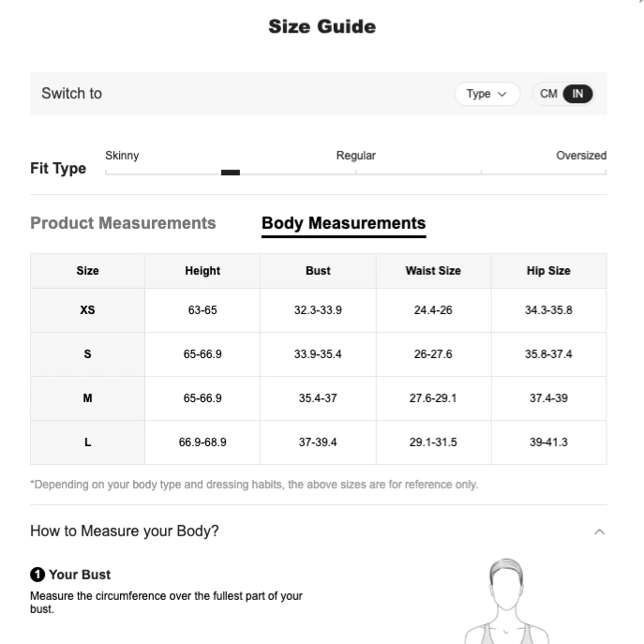Click the Your Bust heading

80,575
